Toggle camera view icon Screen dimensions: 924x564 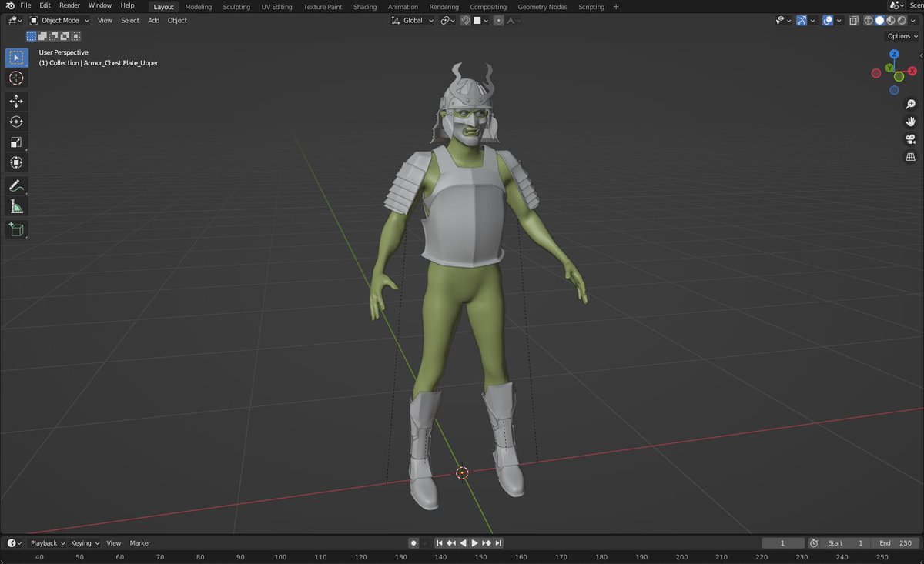(x=911, y=139)
